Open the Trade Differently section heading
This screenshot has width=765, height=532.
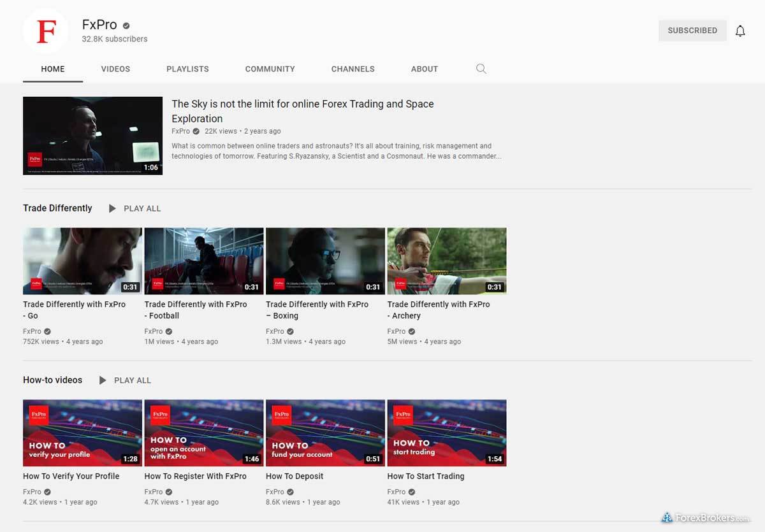point(57,208)
